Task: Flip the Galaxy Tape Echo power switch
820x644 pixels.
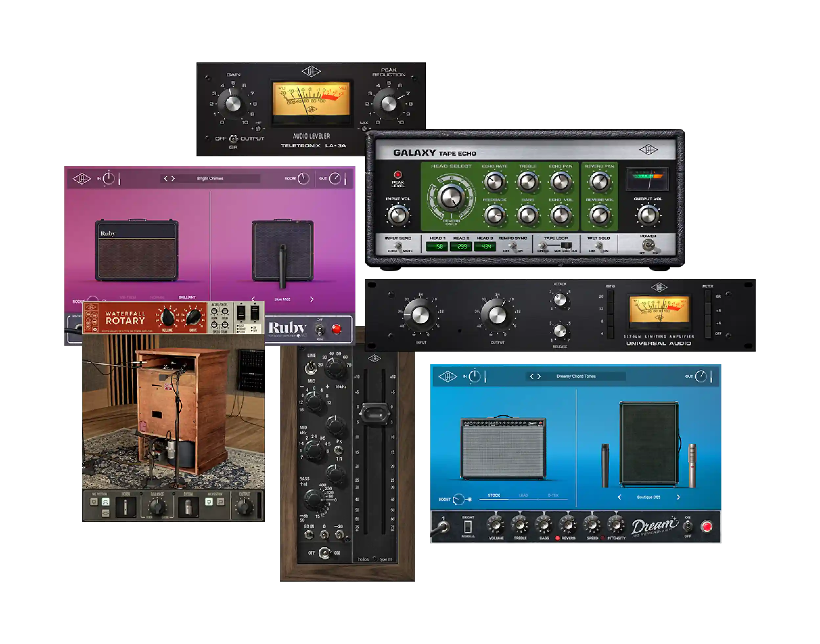Action: coord(648,245)
